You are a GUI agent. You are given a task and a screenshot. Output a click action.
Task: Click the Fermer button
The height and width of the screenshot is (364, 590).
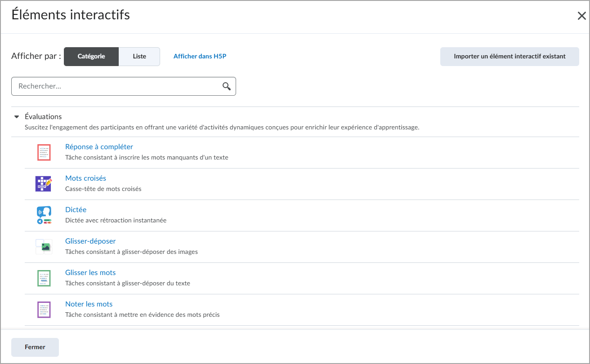tap(35, 347)
